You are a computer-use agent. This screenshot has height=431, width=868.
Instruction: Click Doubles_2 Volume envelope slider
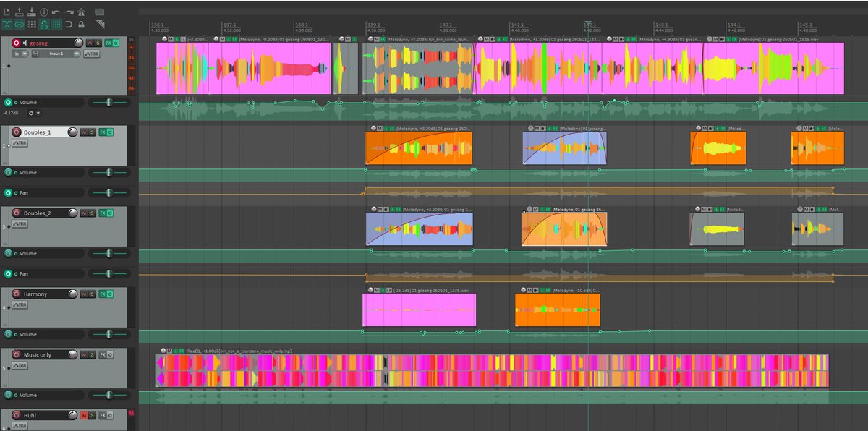click(109, 254)
